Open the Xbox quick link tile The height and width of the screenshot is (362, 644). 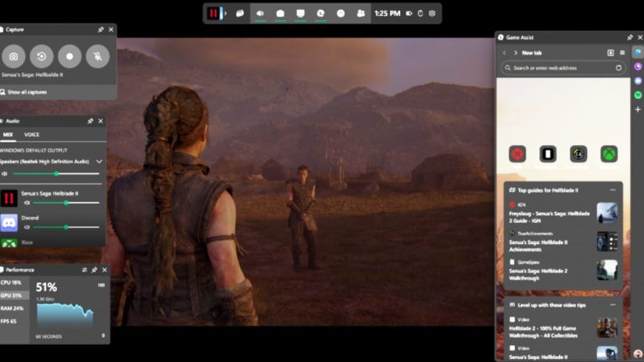click(609, 154)
